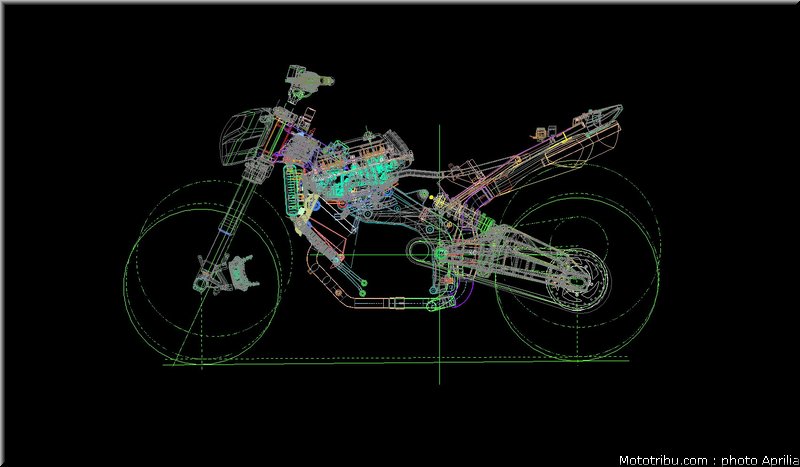Select the front brake caliper

[240, 272]
